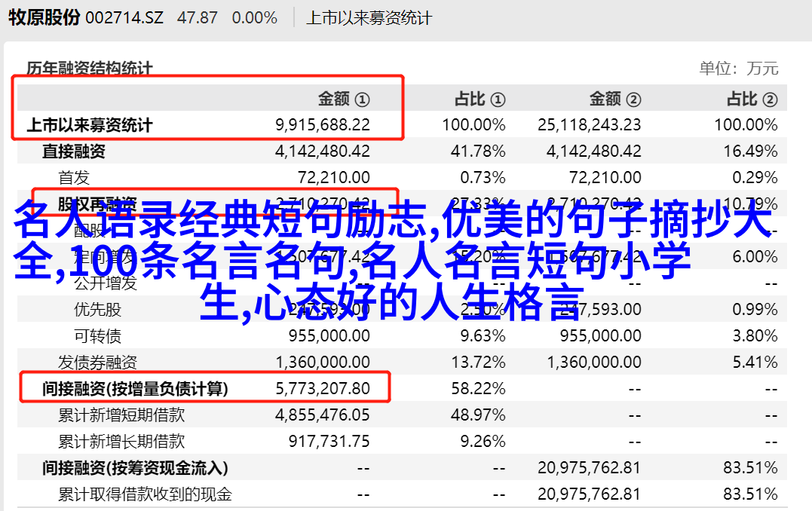
Task: Select the 直接融资 row label
Action: pos(74,151)
